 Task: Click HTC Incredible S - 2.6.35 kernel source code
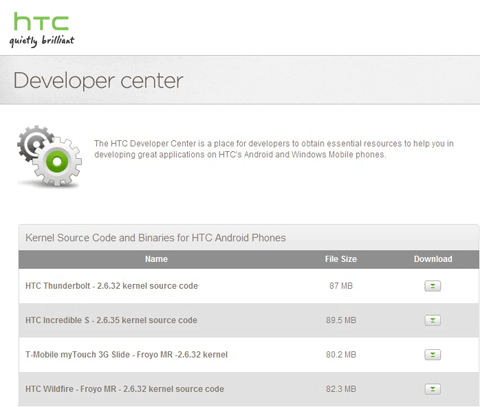click(x=111, y=320)
